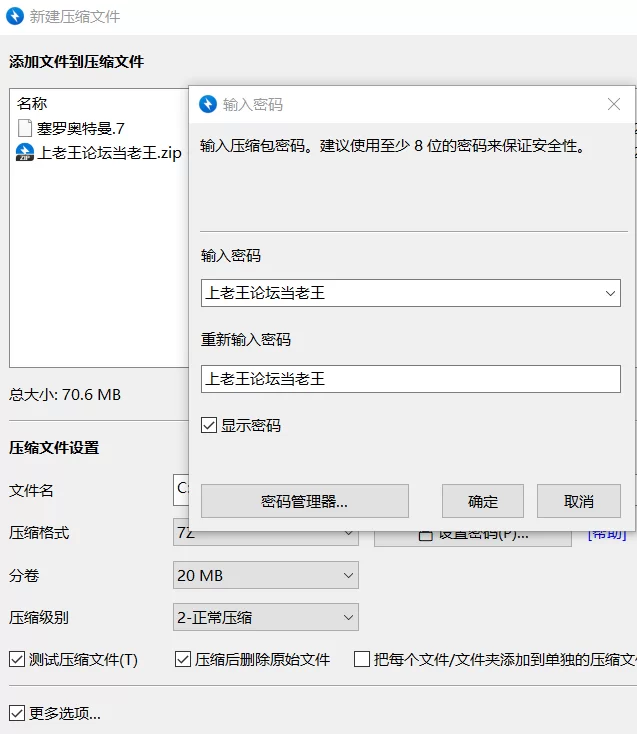
Task: Toggle the 更多选项 checkbox
Action: [17, 713]
